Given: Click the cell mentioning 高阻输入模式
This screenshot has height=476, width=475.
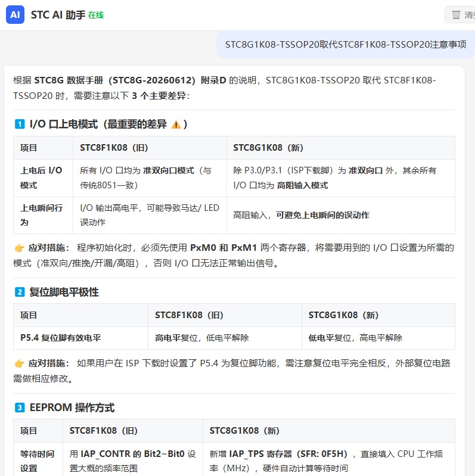Looking at the screenshot, I should pos(341,178).
